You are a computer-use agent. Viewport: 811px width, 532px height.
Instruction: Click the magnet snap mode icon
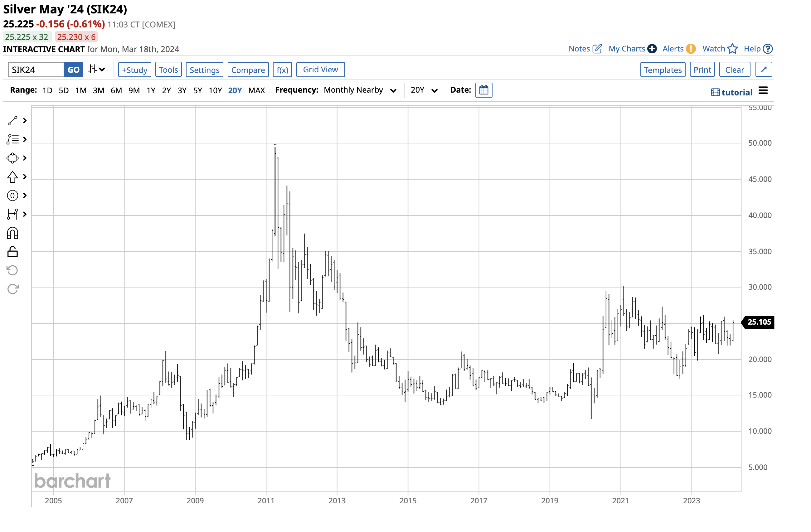(12, 233)
